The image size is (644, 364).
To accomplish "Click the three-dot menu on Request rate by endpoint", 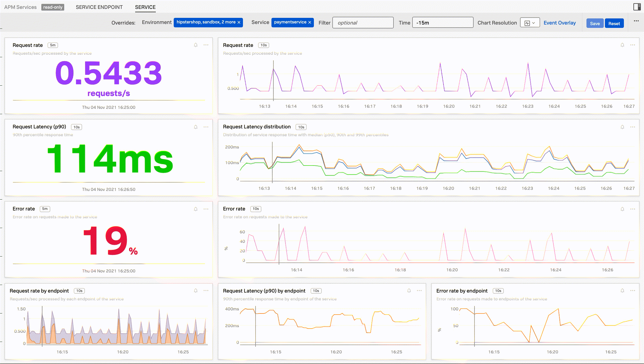I will tap(206, 290).
